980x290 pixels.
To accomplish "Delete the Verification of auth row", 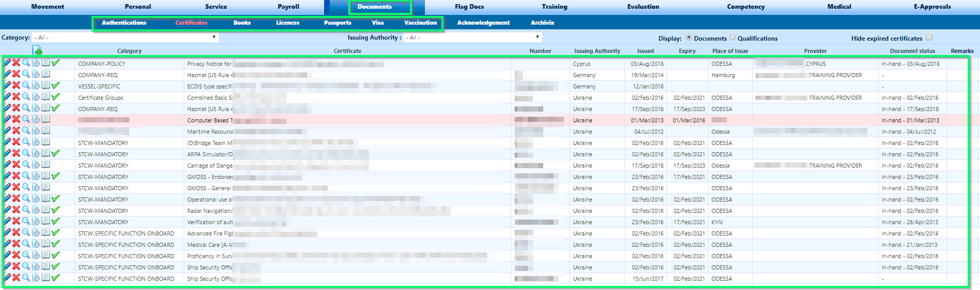I will pyautogui.click(x=16, y=221).
